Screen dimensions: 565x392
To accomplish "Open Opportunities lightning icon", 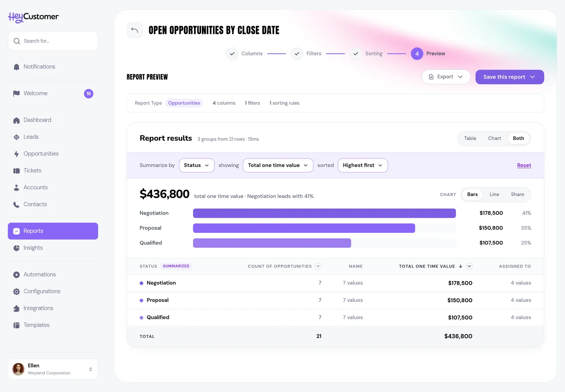I will pyautogui.click(x=16, y=154).
